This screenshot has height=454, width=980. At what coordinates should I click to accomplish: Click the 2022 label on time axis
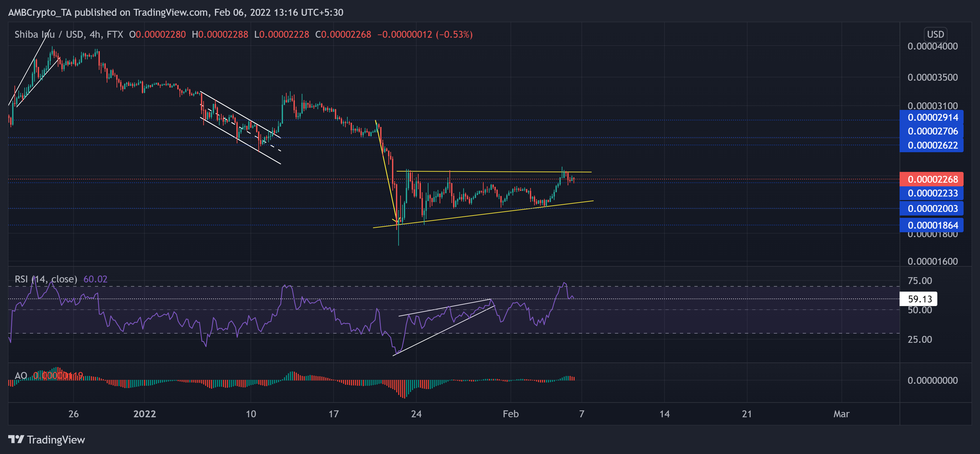[x=144, y=414]
